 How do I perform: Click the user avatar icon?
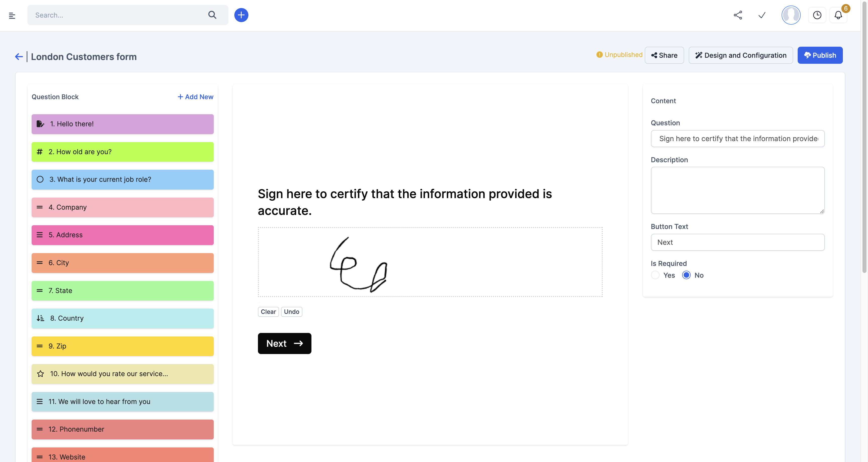tap(790, 15)
